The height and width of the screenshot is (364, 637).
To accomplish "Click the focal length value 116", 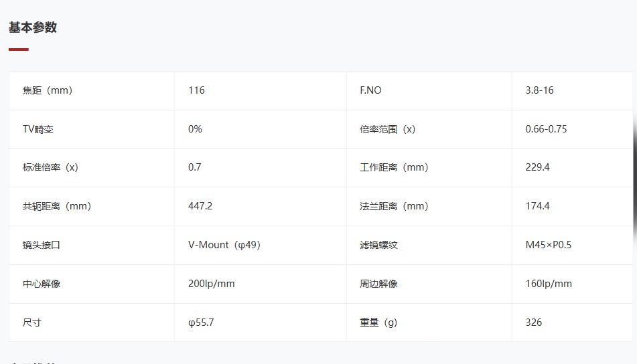I will tap(197, 90).
